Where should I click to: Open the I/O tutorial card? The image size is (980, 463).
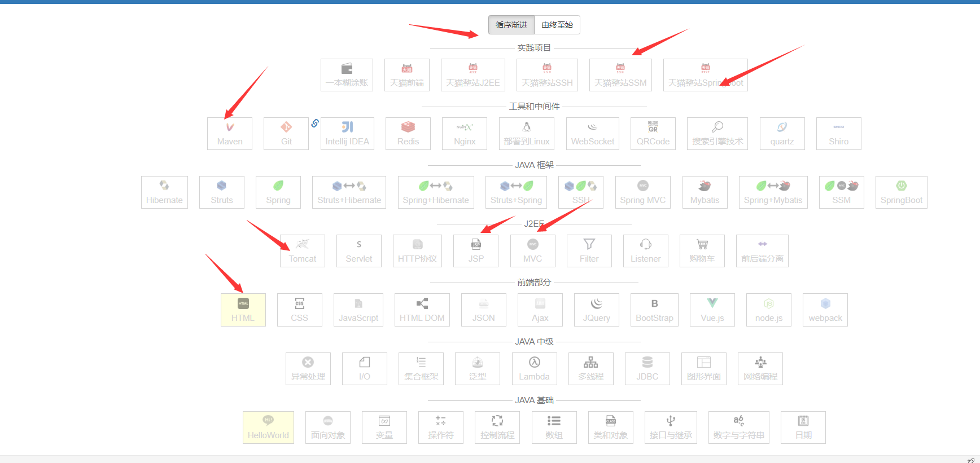pos(365,369)
